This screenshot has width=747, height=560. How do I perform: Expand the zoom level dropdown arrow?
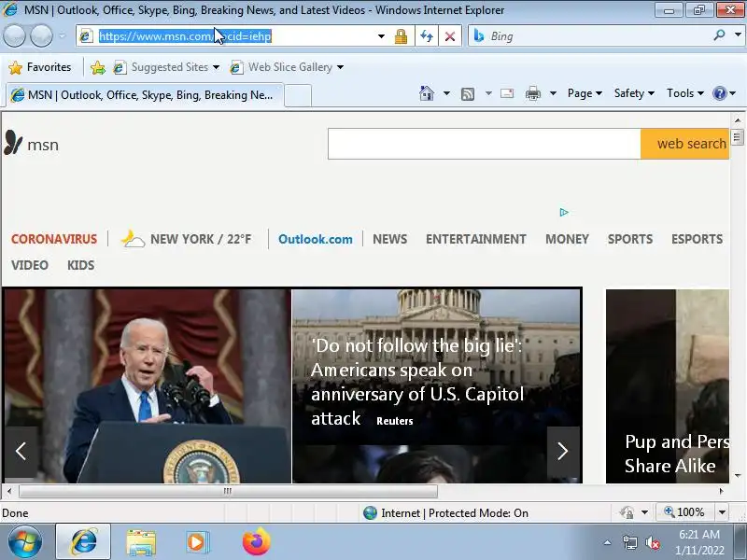point(722,512)
